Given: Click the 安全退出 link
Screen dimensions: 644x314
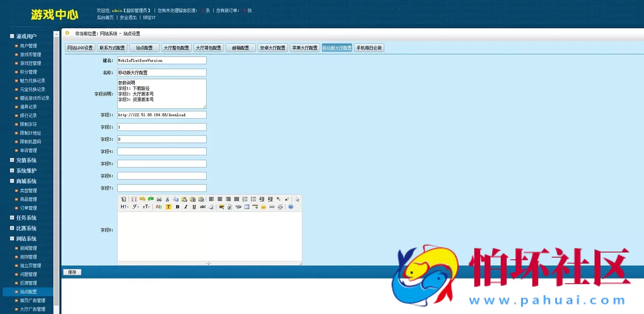Looking at the screenshot, I should [128, 18].
